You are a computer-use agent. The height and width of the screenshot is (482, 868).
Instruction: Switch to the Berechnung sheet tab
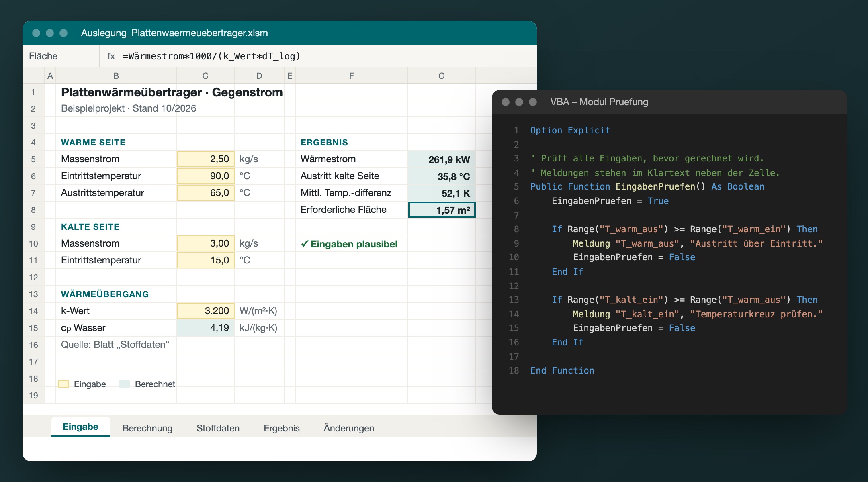tap(147, 428)
